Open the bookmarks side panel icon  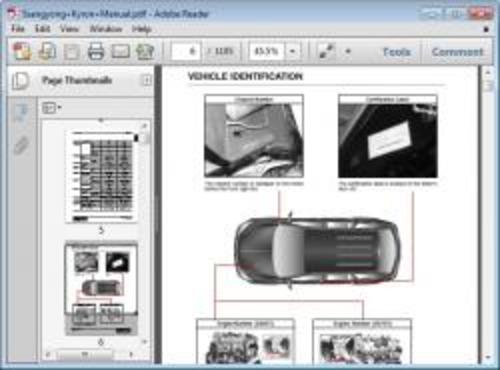21,113
